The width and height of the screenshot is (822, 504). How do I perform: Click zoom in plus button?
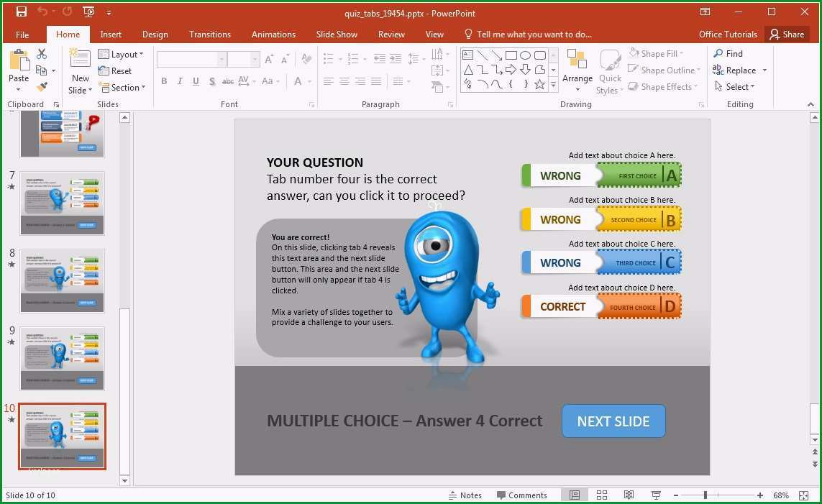click(x=759, y=495)
